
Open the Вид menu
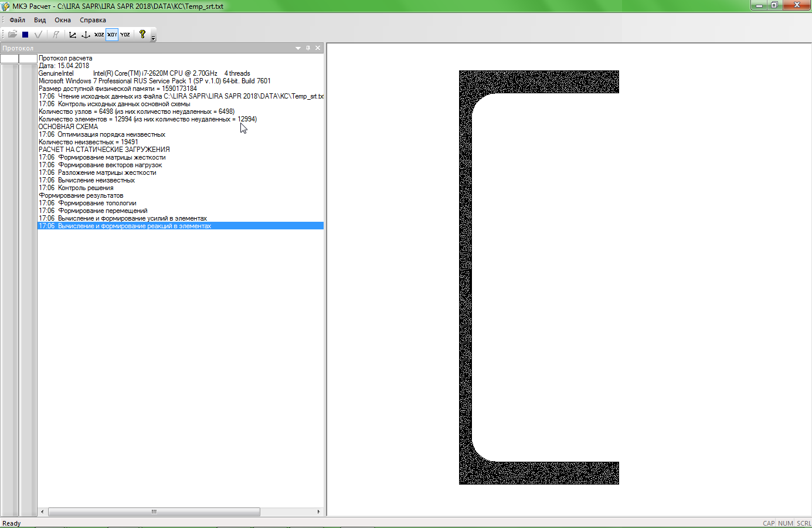40,20
